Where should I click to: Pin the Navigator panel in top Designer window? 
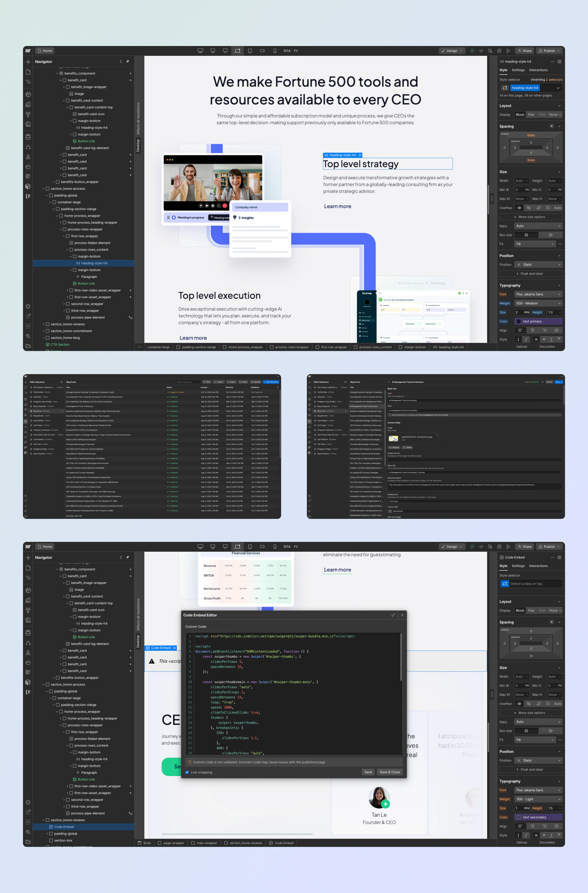click(x=128, y=62)
